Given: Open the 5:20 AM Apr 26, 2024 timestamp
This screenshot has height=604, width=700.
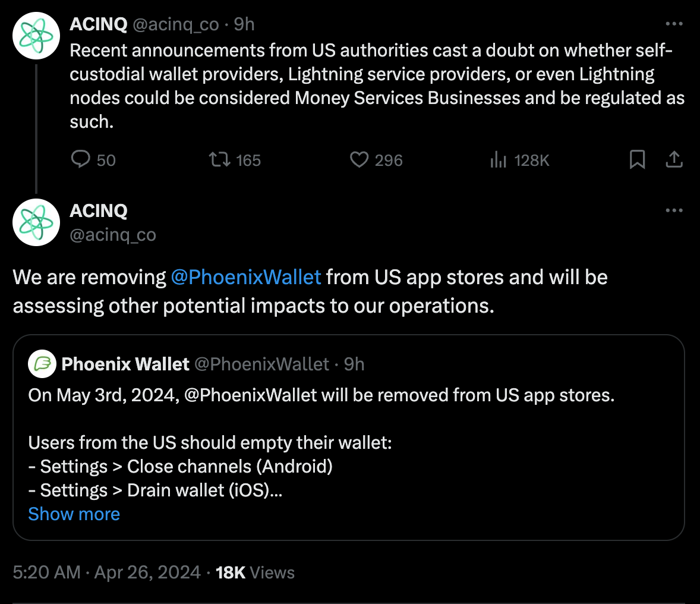Looking at the screenshot, I should coord(107,572).
